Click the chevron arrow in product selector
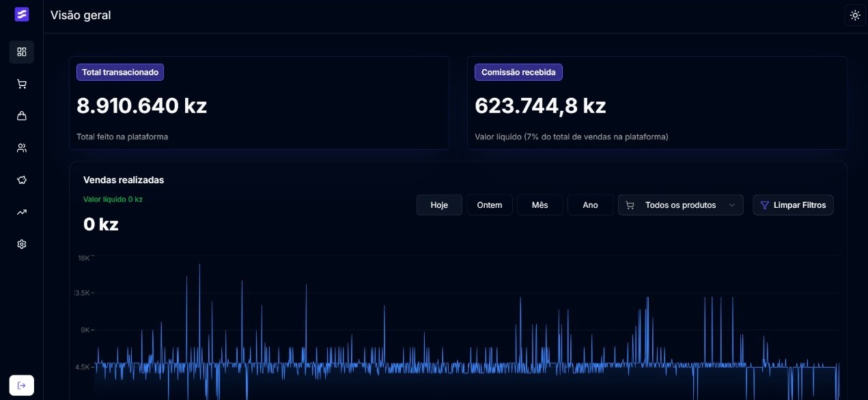Viewport: 868px width, 400px height. click(x=732, y=205)
